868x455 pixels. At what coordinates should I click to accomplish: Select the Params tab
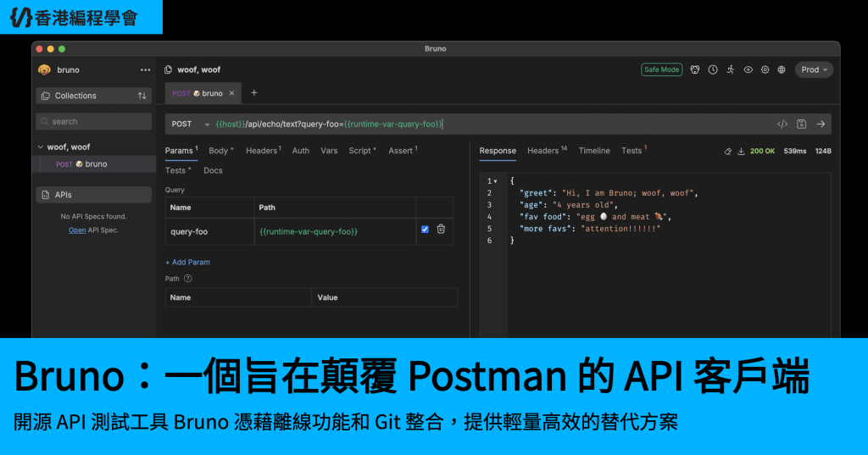coord(181,151)
